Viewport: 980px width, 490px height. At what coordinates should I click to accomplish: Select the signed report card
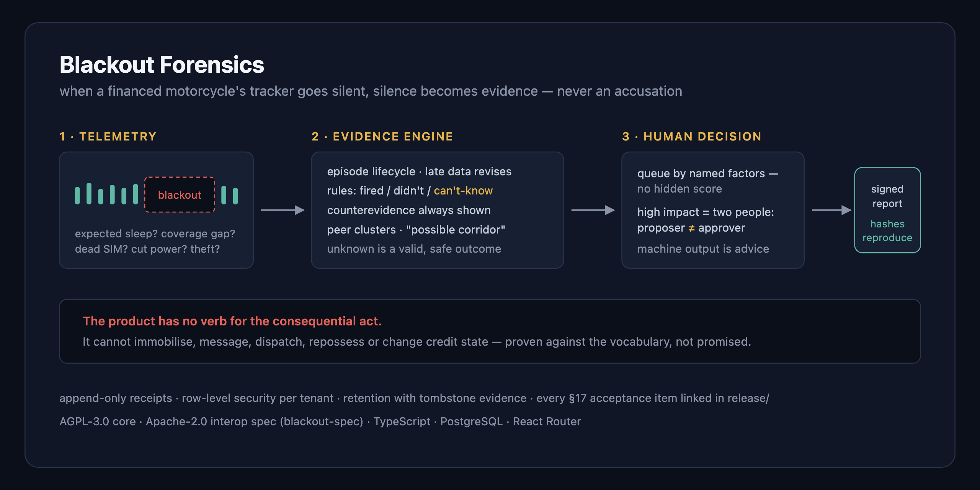pyautogui.click(x=887, y=210)
